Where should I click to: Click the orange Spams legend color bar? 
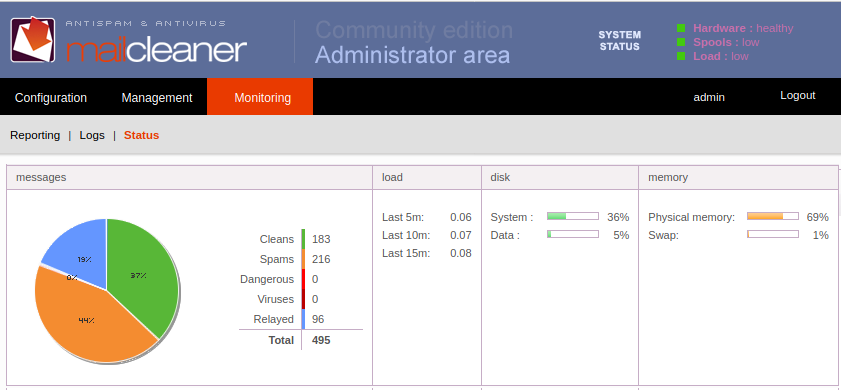coord(303,259)
